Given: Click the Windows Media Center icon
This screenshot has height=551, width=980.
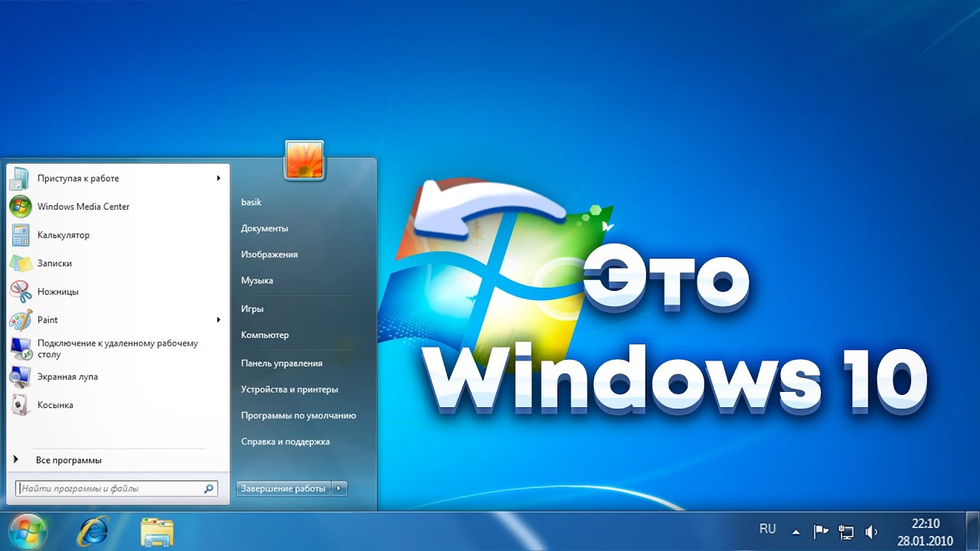Looking at the screenshot, I should pos(19,207).
